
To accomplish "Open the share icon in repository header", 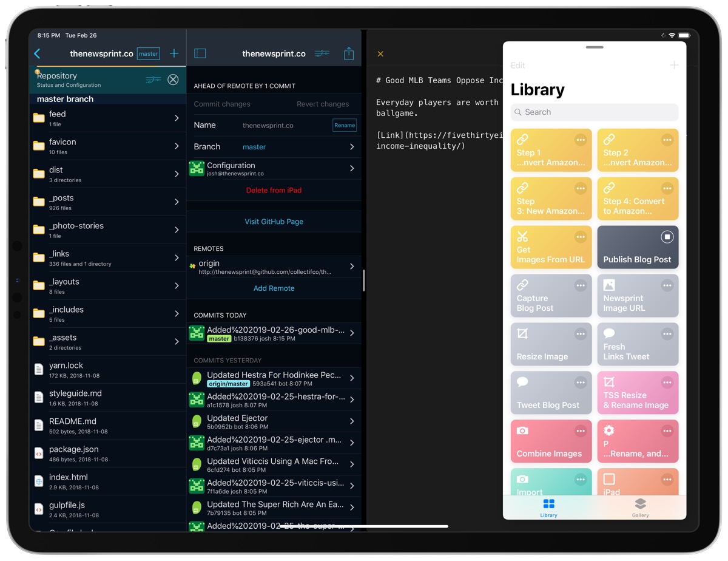I will [349, 53].
